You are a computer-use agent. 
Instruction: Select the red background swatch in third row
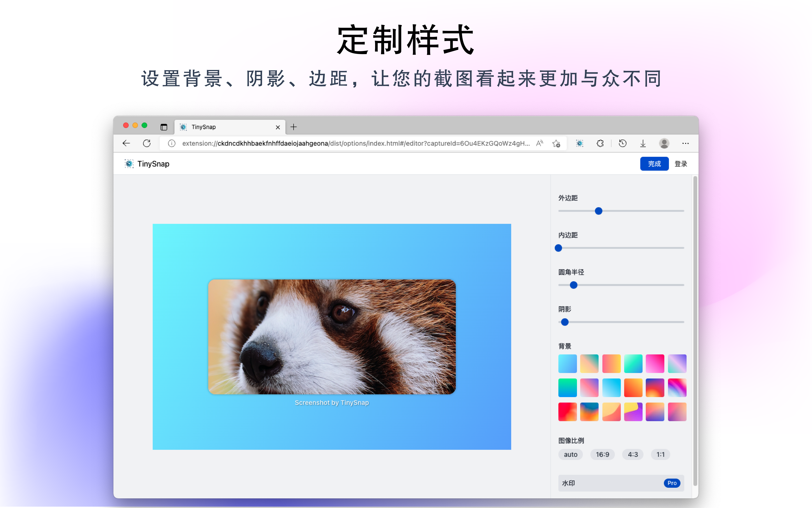[567, 412]
